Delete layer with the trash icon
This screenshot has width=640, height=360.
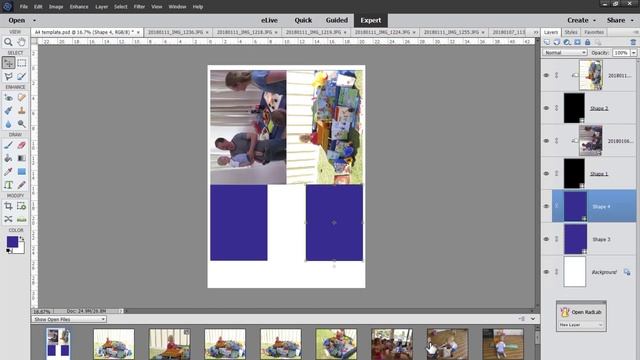(633, 42)
